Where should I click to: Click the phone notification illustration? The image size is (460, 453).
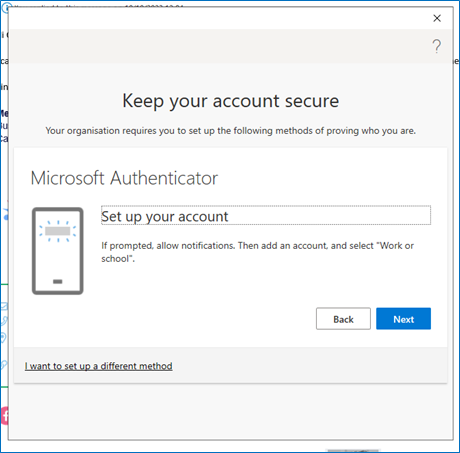[x=58, y=251]
